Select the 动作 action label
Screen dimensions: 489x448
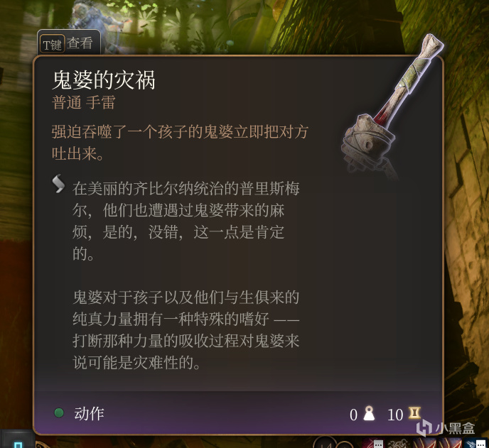(89, 413)
